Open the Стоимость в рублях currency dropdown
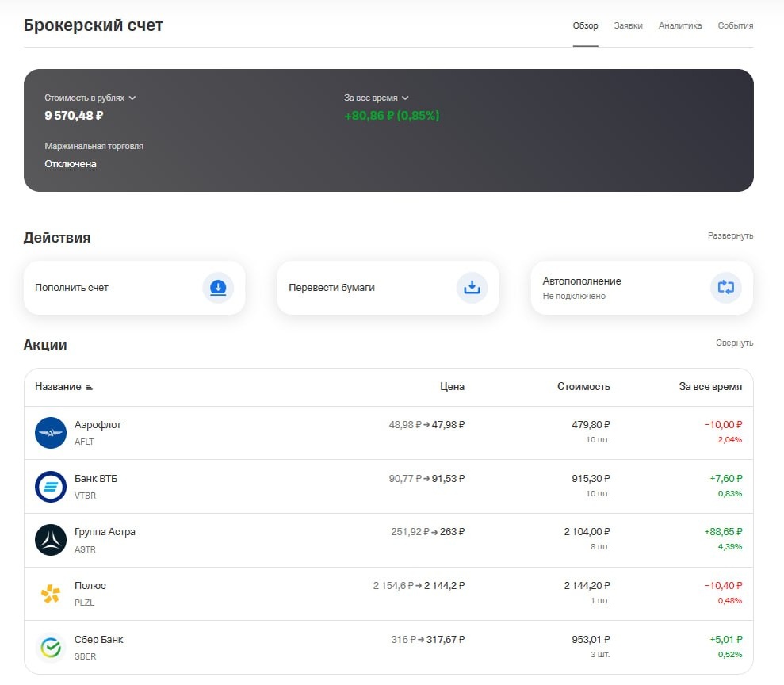Screen dimensions: 784x685 pos(90,98)
